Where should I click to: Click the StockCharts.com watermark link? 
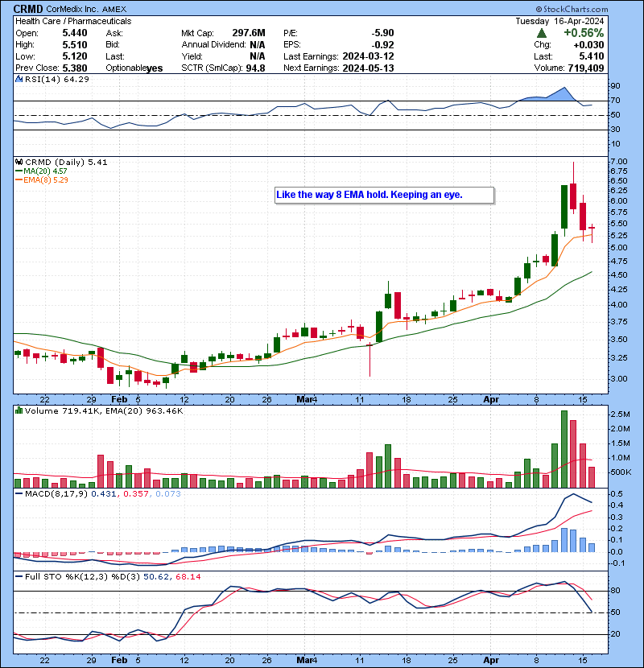pyautogui.click(x=572, y=9)
